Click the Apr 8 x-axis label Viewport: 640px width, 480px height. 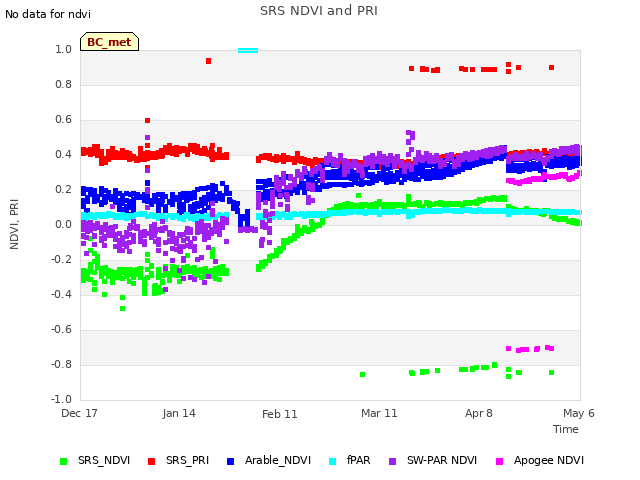479,413
